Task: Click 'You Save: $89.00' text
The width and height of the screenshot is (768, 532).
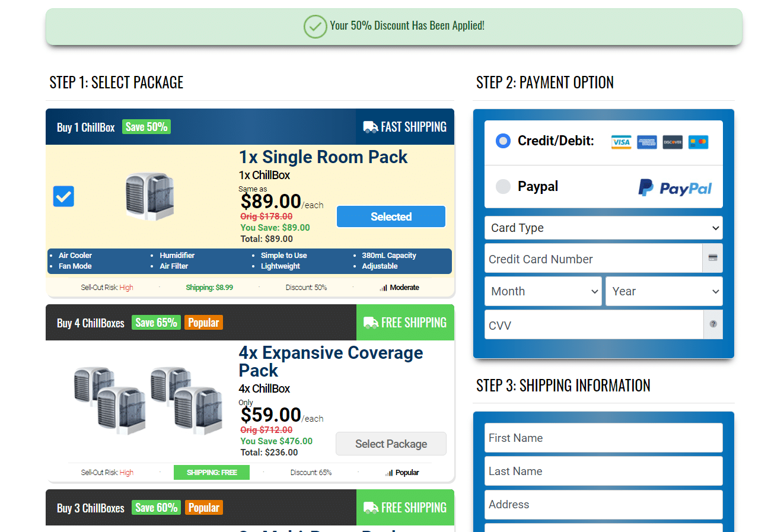Action: (x=275, y=228)
